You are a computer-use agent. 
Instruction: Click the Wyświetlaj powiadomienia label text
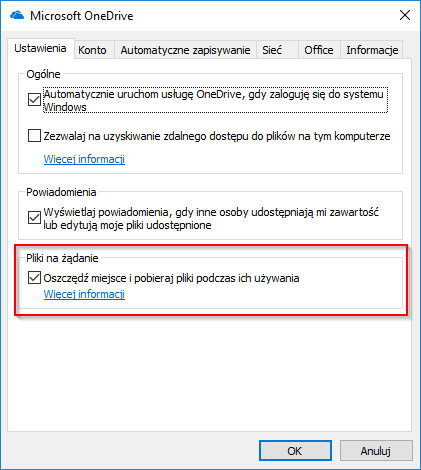[x=211, y=218]
